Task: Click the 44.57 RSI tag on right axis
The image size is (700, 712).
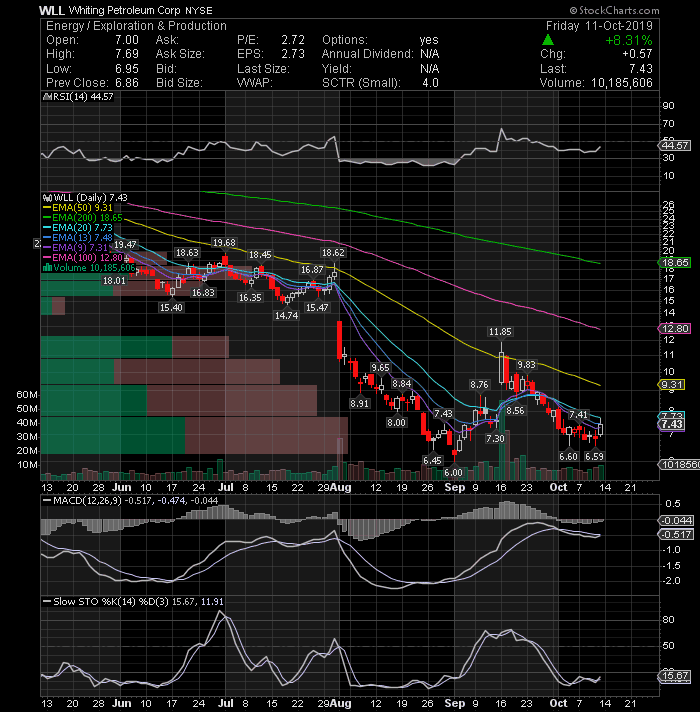Action: 675,145
